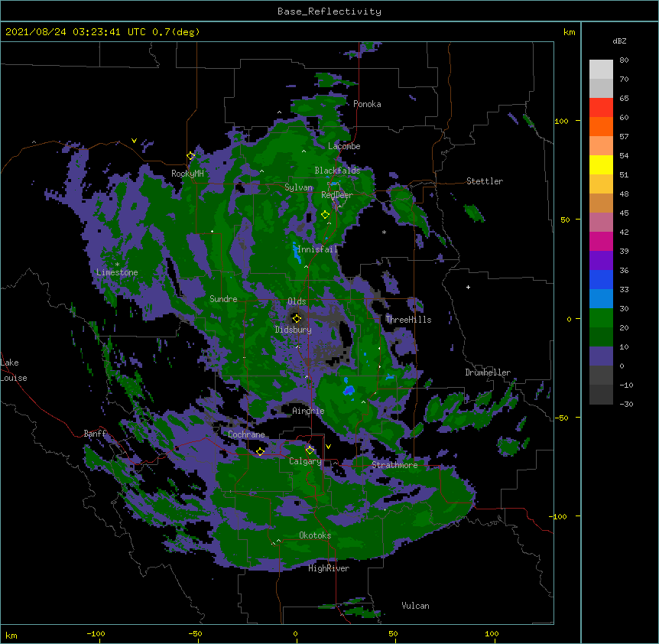Click the dBZ legend heading
Screen dimensions: 659x644
pos(619,41)
